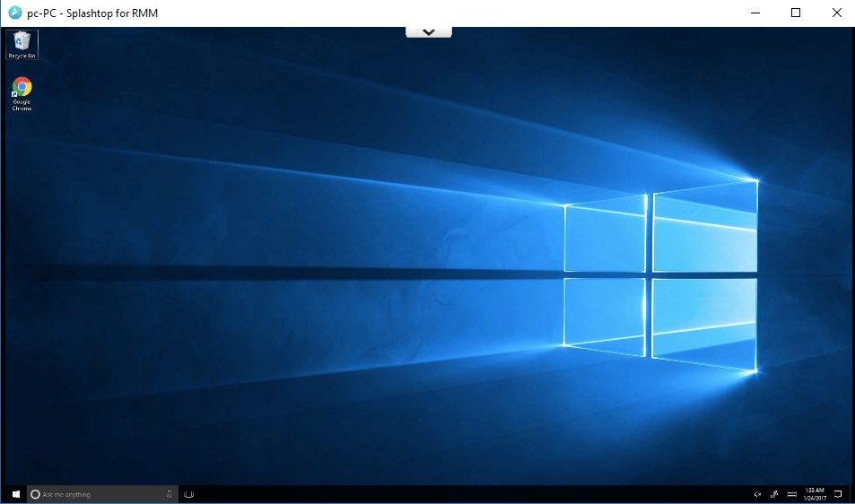Click the muted volume tray icon

tap(757, 494)
